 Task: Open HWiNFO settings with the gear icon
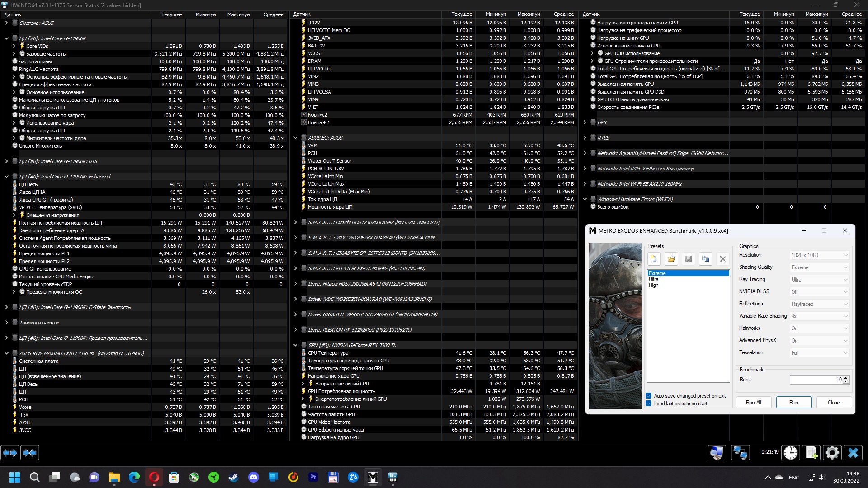pos(832,452)
